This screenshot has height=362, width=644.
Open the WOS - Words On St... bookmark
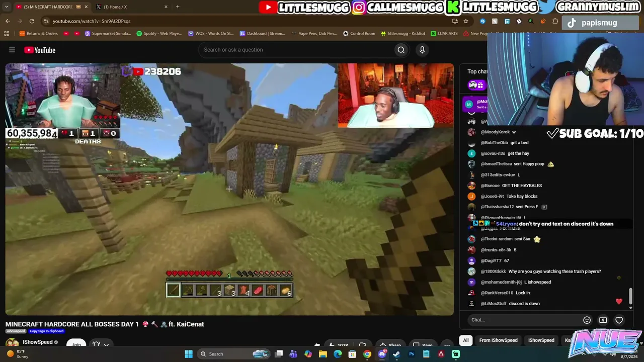211,34
